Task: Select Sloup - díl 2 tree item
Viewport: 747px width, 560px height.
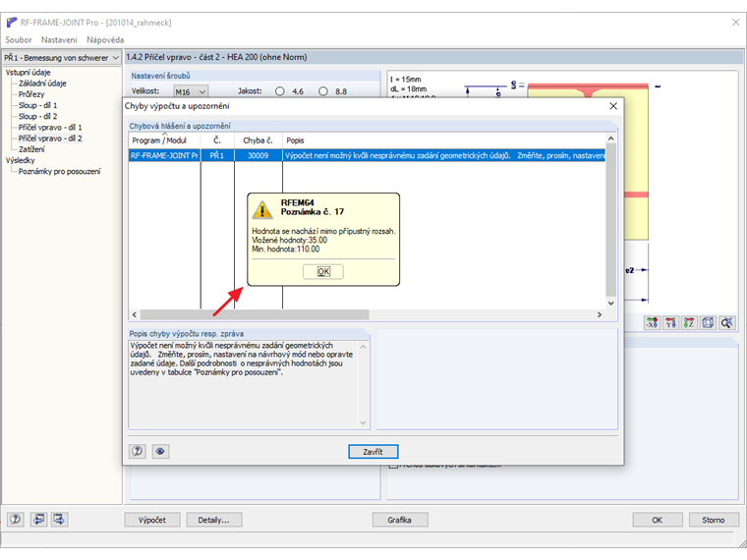Action: pyautogui.click(x=37, y=116)
